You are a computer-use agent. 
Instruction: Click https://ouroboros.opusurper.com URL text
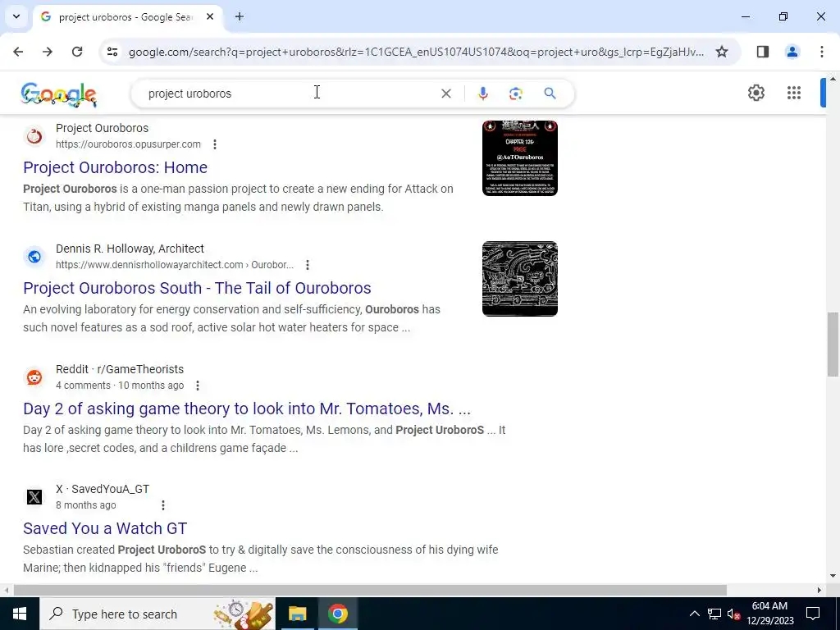tap(128, 144)
